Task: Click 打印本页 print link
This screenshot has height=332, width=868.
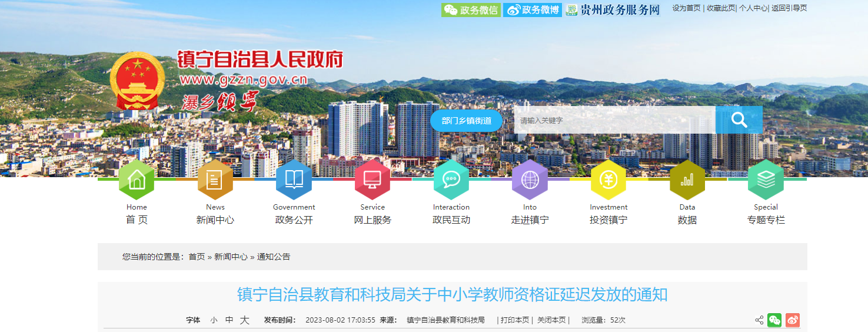Action: tap(515, 320)
